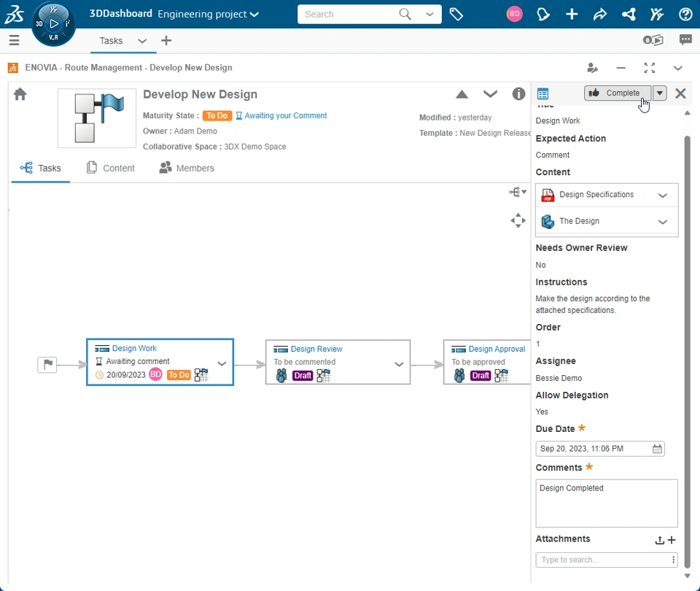The image size is (700, 591).
Task: Switch to the Tasks tab in route
Action: (41, 169)
